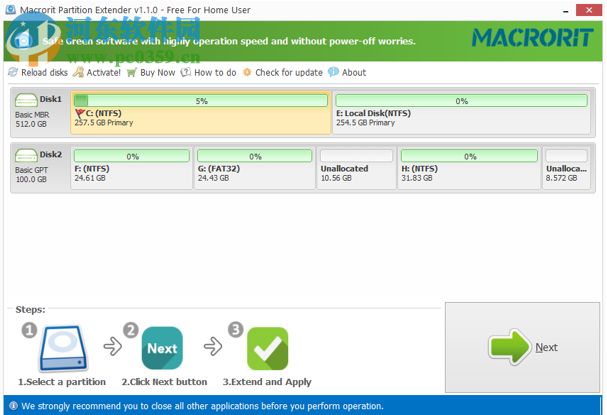Select the E: Local Disk(NTFS) partition
This screenshot has height=415, width=607.
461,113
